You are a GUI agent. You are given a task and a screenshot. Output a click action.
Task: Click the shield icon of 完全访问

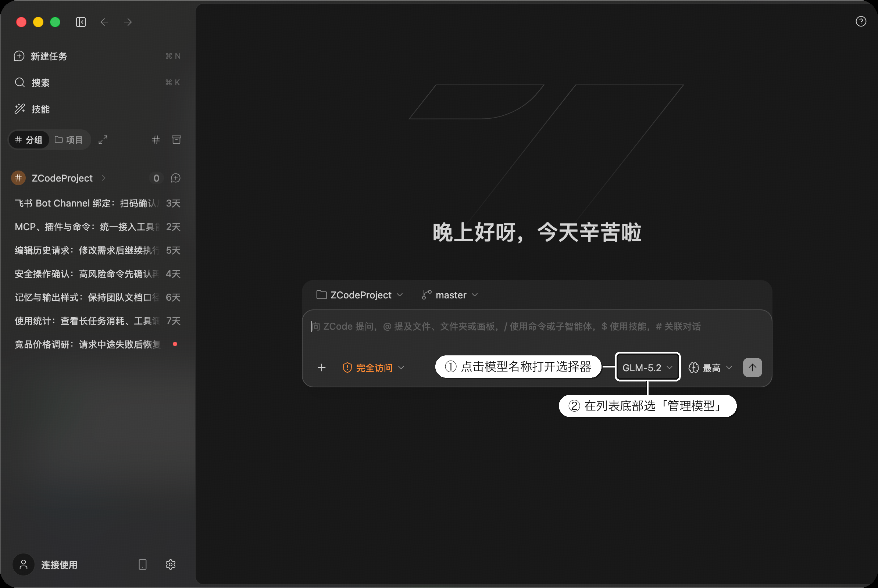click(347, 367)
